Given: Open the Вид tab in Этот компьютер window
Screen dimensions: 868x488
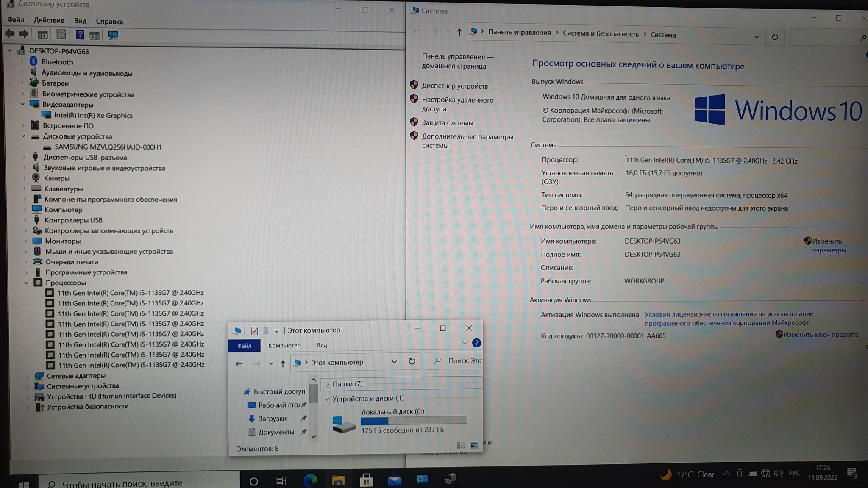Looking at the screenshot, I should pyautogui.click(x=322, y=345).
